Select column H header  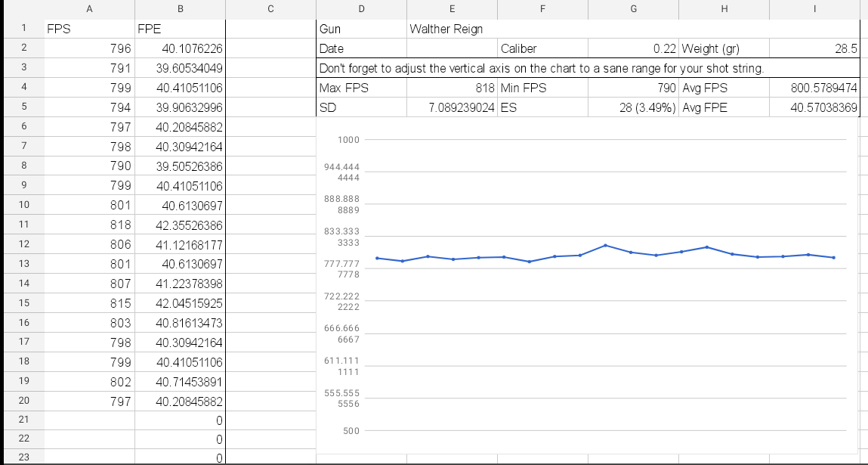pyautogui.click(x=724, y=9)
